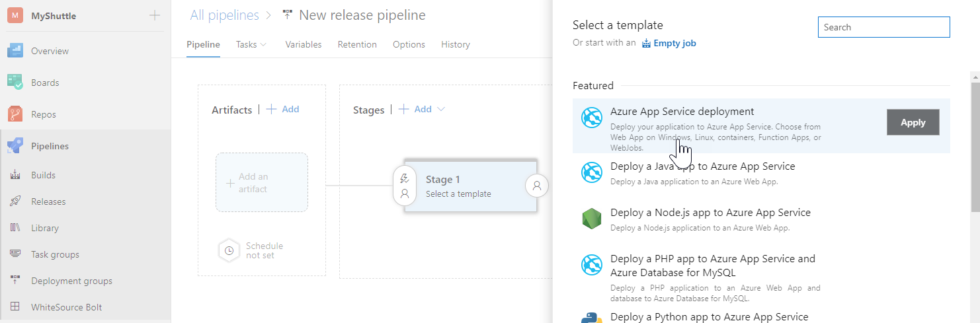980x323 pixels.
Task: Click the Task groups icon
Action: [15, 254]
